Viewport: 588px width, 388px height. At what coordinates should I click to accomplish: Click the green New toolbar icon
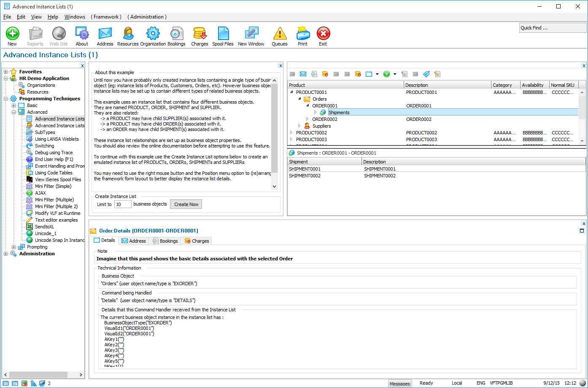coord(12,34)
